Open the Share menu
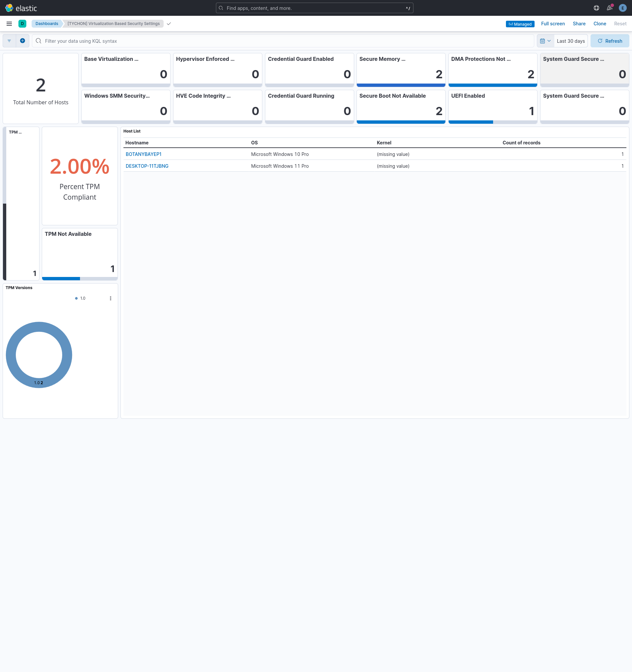 tap(579, 24)
